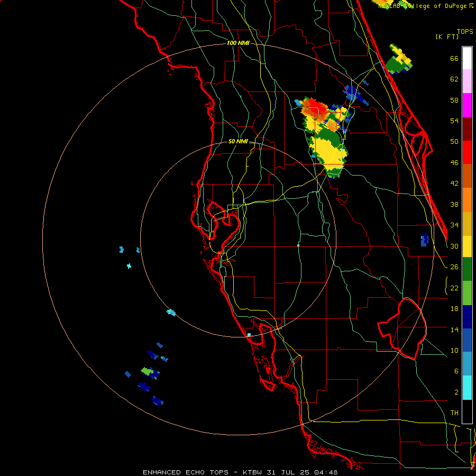Pick the bright yellow legend swatch

pos(467,246)
